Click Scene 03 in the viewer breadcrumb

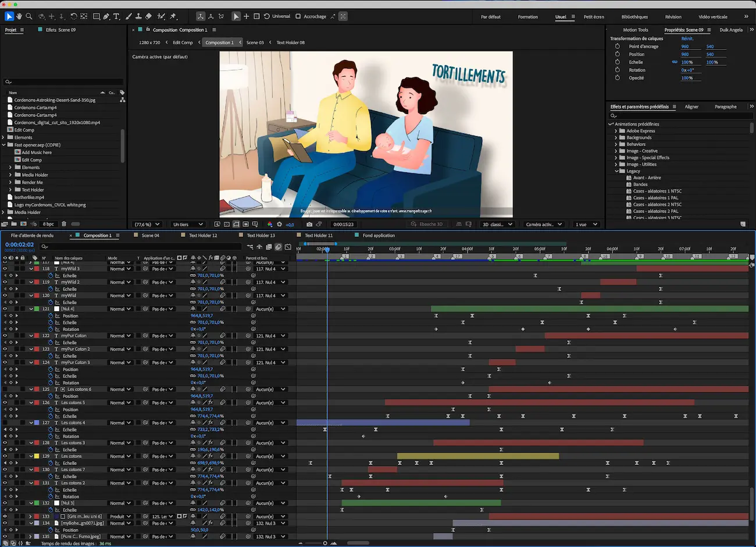(255, 42)
